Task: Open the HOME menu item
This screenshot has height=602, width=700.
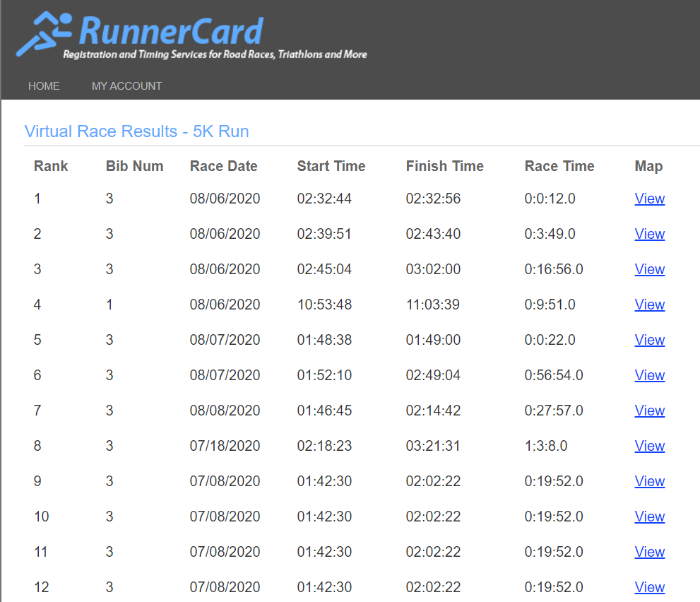Action: 44,86
